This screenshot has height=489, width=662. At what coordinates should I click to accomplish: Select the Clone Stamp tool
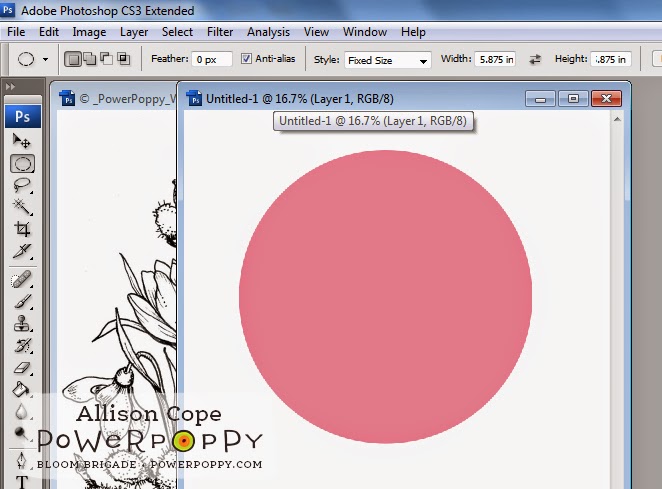coord(22,324)
